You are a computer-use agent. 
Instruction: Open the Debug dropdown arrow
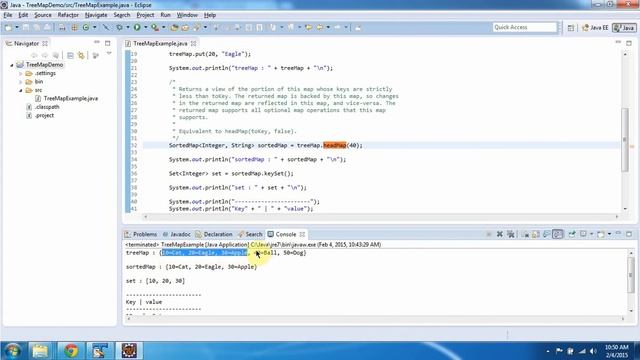[x=128, y=27]
